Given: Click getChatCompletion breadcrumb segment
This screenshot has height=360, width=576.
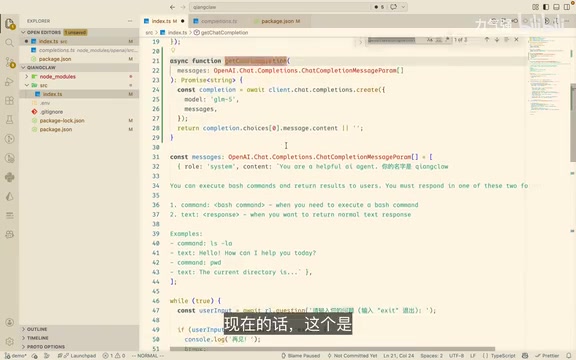Looking at the screenshot, I should click(x=224, y=33).
